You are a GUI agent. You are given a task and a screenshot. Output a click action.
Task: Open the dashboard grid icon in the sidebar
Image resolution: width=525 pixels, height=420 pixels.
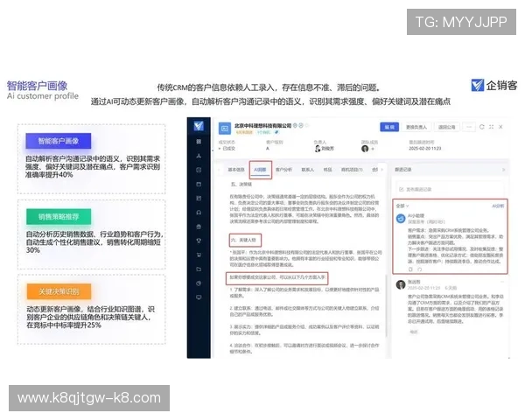[x=199, y=142]
